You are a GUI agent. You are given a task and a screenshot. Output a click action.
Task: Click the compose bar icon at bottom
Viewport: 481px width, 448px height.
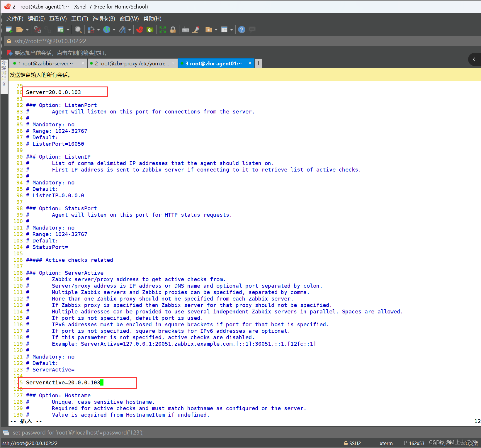pyautogui.click(x=6, y=433)
